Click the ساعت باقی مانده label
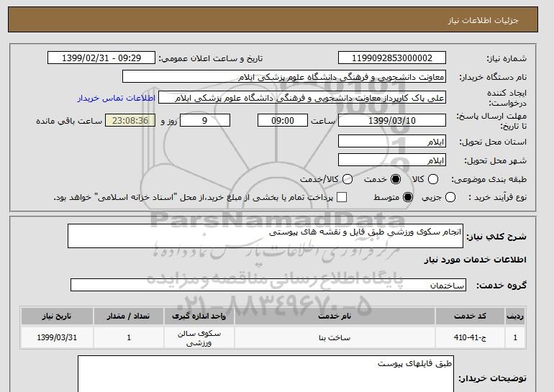554x392 pixels. click(69, 121)
